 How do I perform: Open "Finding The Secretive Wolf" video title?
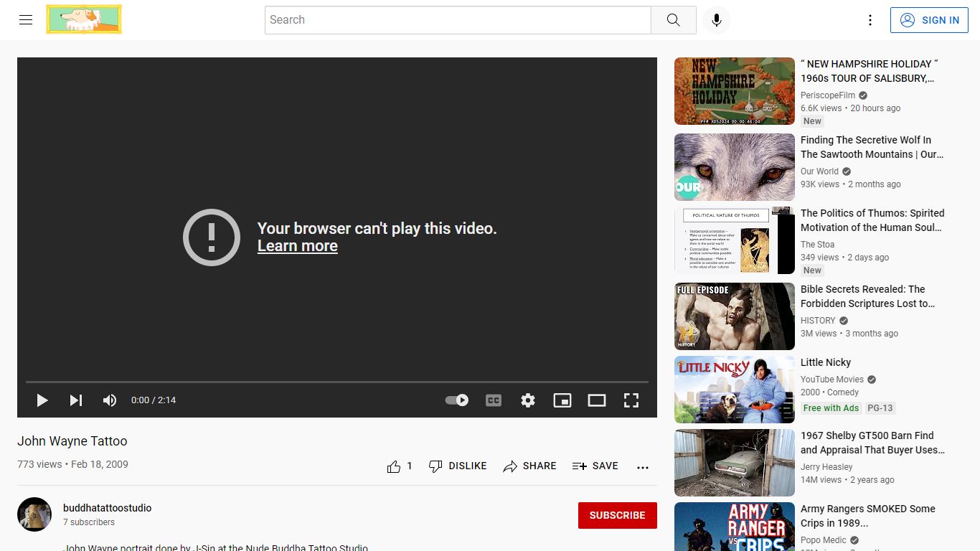[872, 147]
